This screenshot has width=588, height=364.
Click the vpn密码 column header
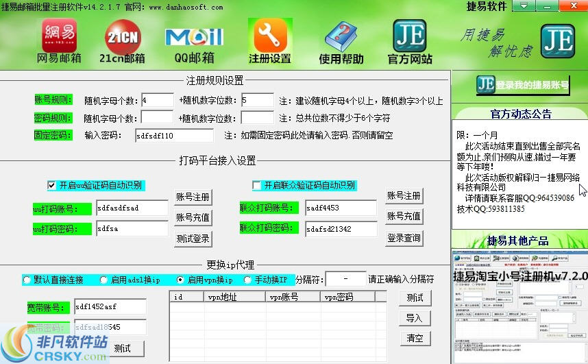pos(347,297)
